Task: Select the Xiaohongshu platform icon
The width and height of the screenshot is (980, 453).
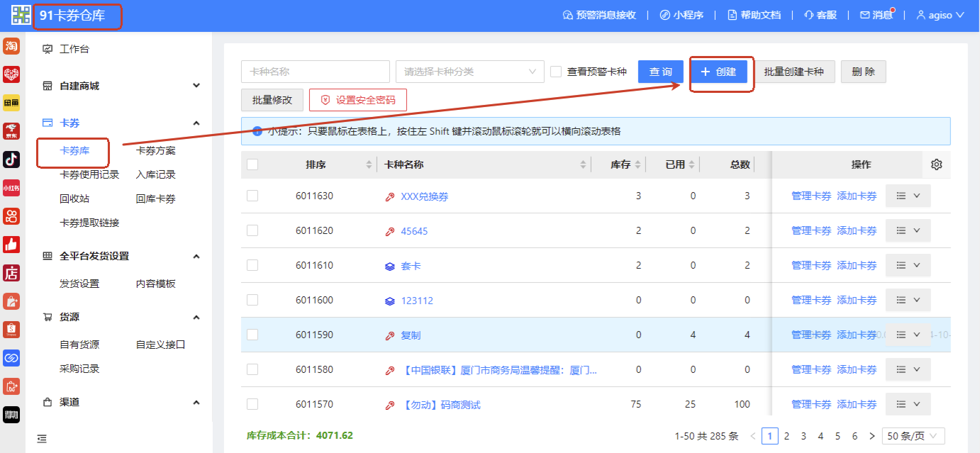Action: pos(11,188)
